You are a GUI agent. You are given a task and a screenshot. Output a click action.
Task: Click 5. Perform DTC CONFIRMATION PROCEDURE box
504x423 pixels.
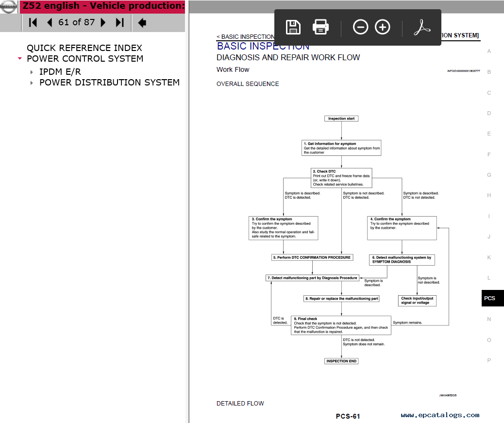pyautogui.click(x=312, y=257)
